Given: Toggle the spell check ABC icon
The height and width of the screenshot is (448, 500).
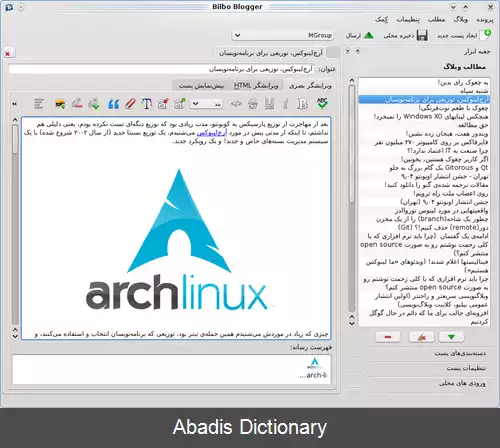Looking at the screenshot, I should (322, 104).
